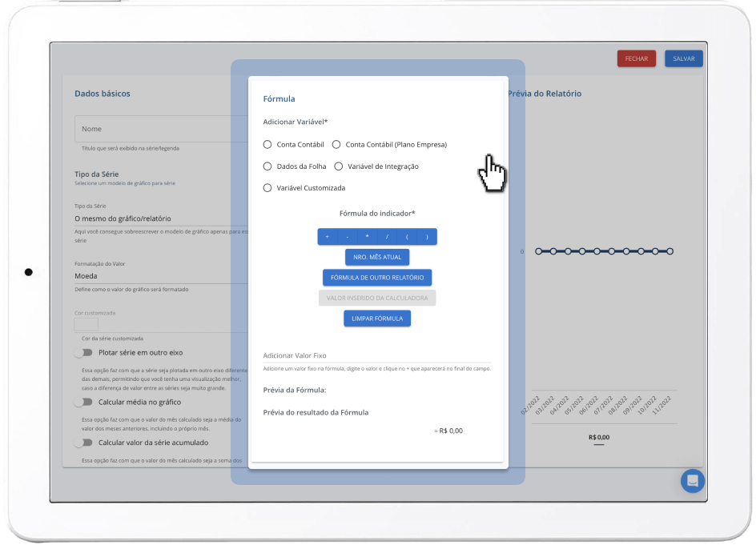Open Tipo da Série dropdown
756x545 pixels.
161,218
